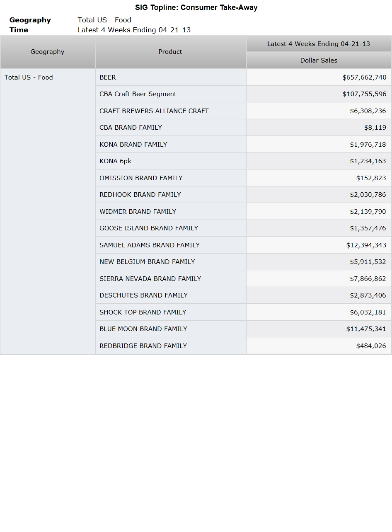
Task: Click the Latest 4 Weeks Ending header cell
Action: point(319,44)
